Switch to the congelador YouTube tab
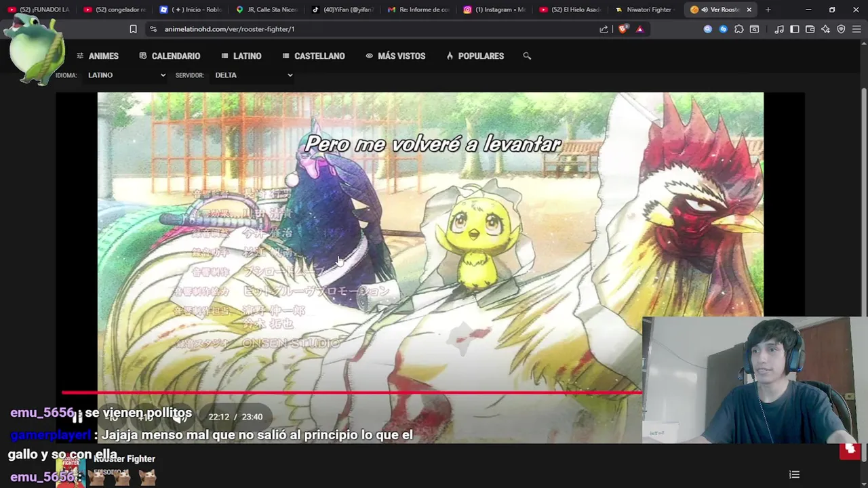Viewport: 868px width, 488px height. [x=115, y=9]
